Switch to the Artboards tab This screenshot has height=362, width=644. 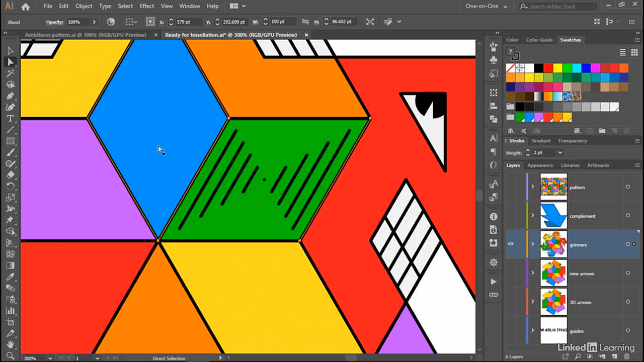tap(598, 165)
